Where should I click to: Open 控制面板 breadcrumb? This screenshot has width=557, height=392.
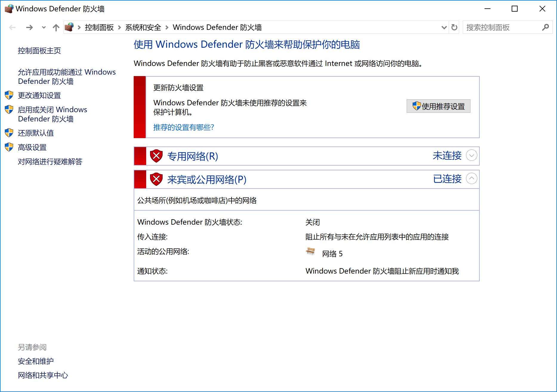(99, 27)
